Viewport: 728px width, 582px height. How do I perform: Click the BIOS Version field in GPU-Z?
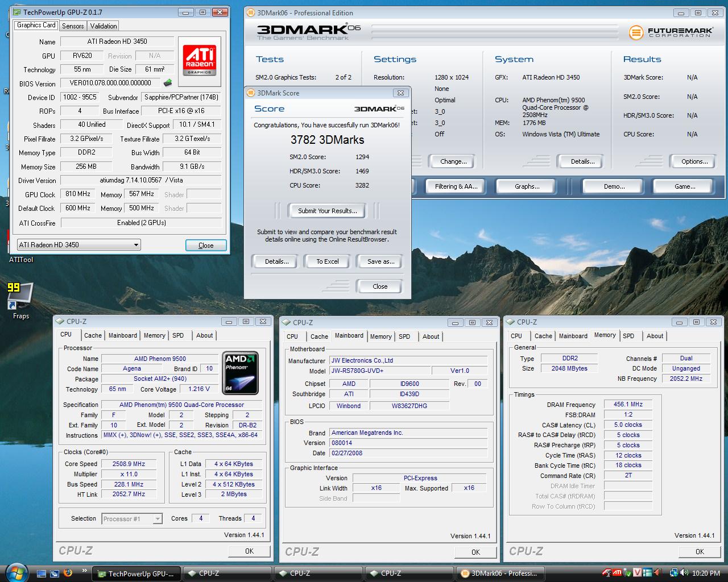(x=110, y=83)
